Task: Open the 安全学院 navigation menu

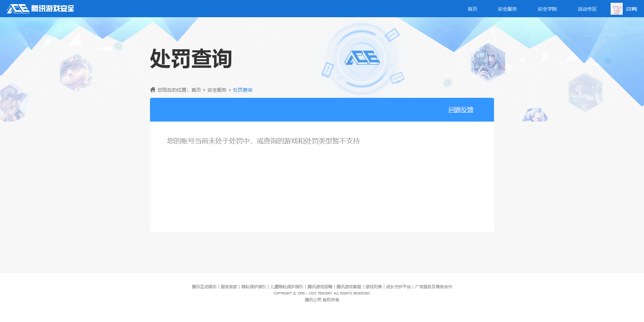Action: [547, 9]
